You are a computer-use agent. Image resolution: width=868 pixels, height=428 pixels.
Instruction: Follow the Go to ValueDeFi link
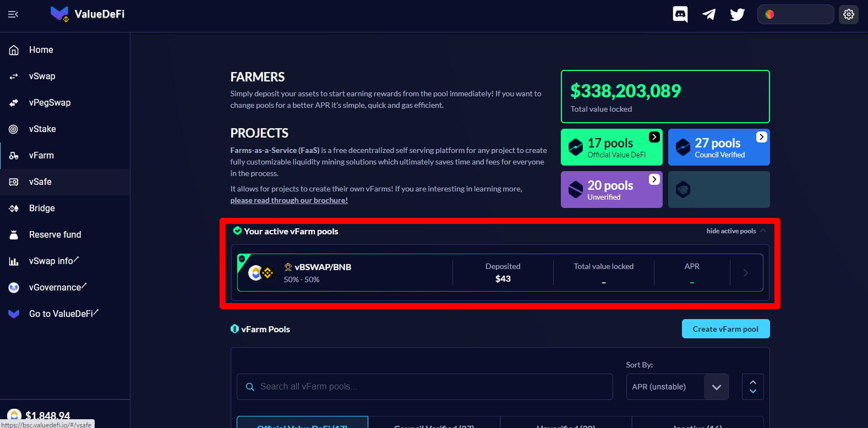[x=65, y=314]
